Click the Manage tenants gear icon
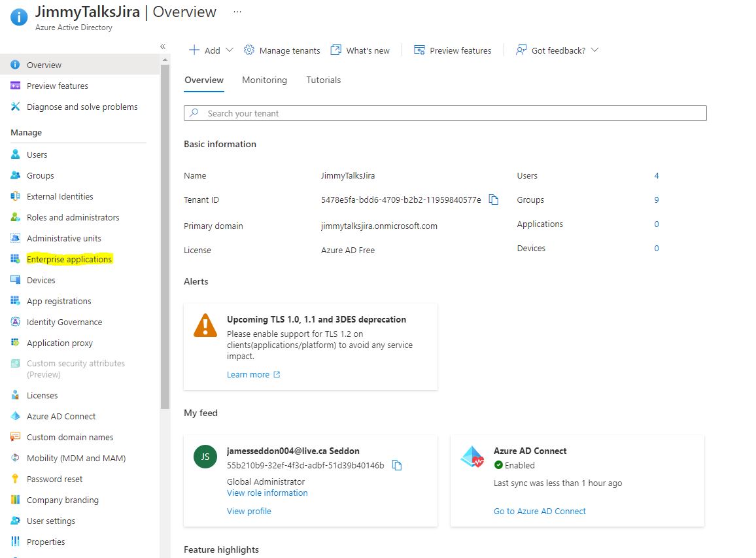Image resolution: width=756 pixels, height=558 pixels. coord(249,50)
